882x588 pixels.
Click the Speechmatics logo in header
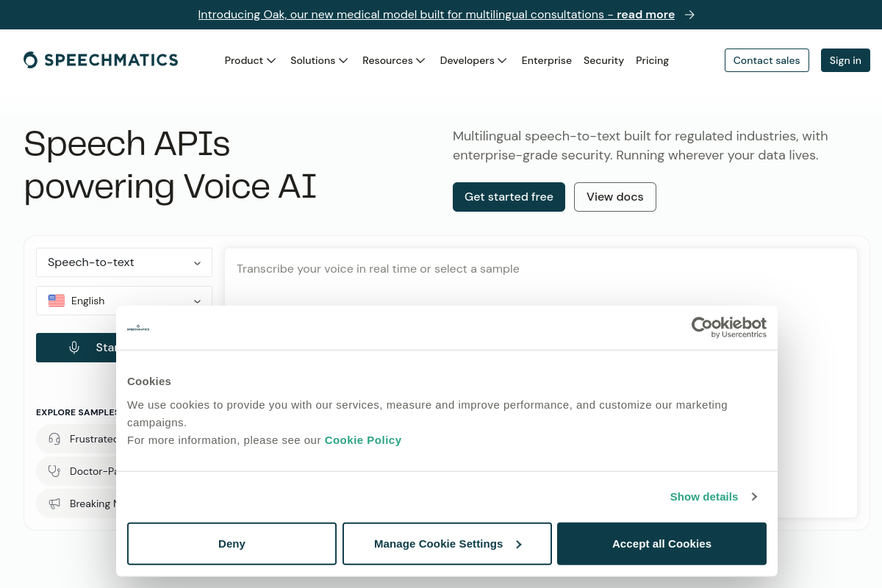(x=101, y=60)
